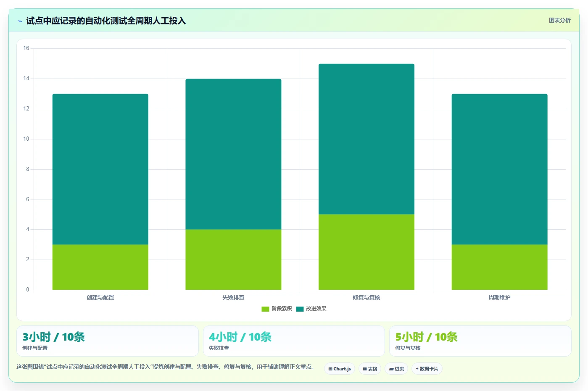Screen dimensions: 588x391
Task: Click the green 阶段累积 bar for 周期维护
Action: 500,267
